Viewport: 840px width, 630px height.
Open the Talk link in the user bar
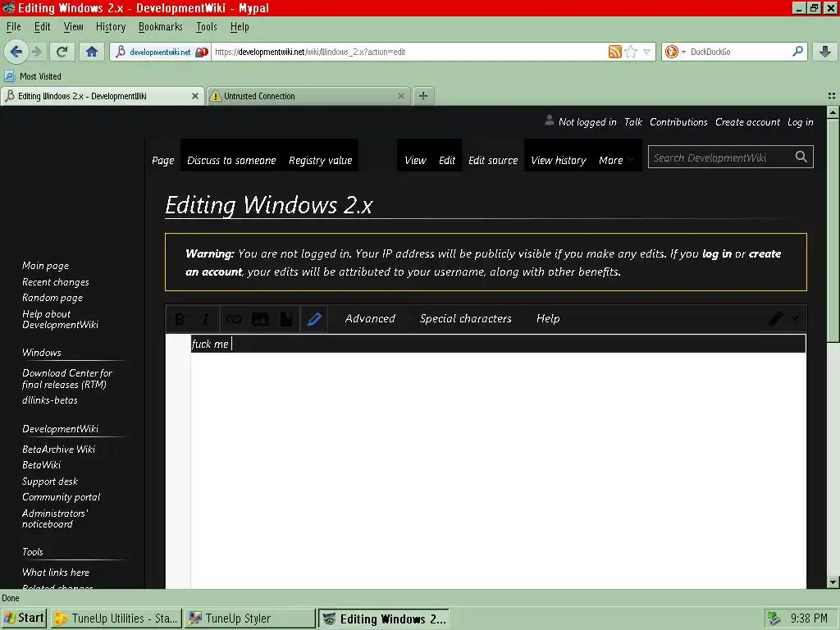632,122
